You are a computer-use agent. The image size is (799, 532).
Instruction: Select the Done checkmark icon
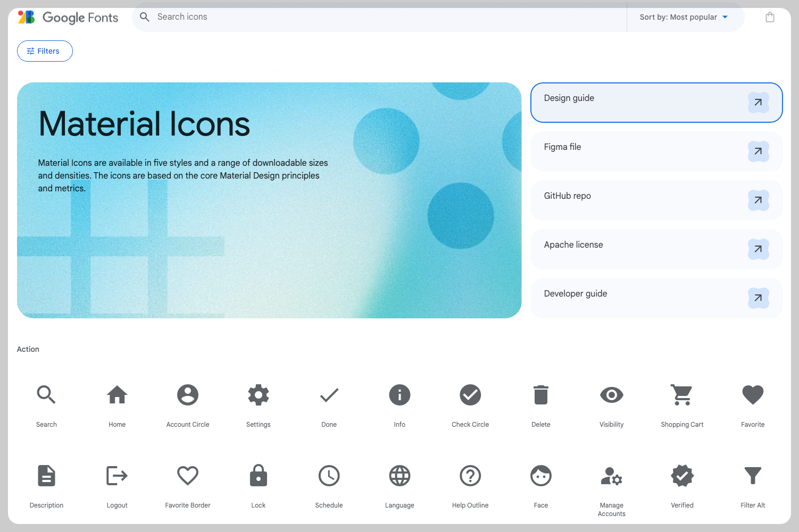[x=329, y=395]
